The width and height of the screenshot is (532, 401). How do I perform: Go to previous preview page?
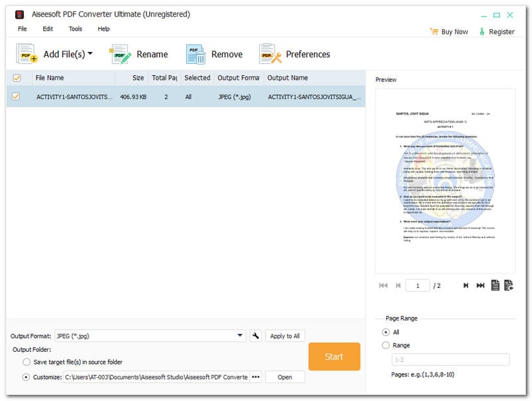(398, 285)
